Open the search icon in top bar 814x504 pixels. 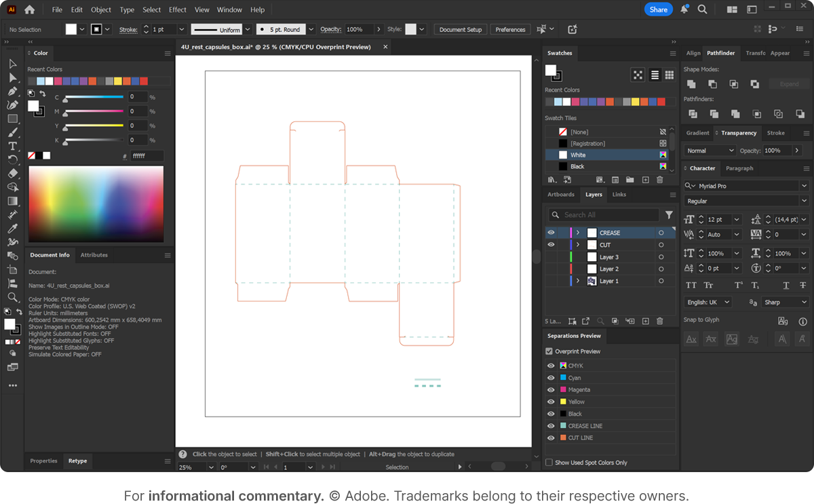coord(702,9)
